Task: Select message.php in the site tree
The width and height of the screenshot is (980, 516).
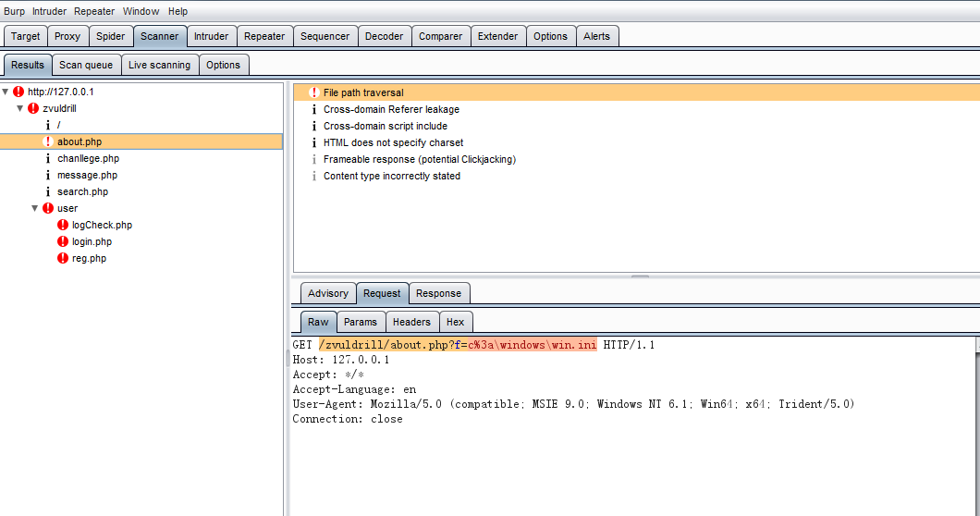Action: [x=88, y=175]
